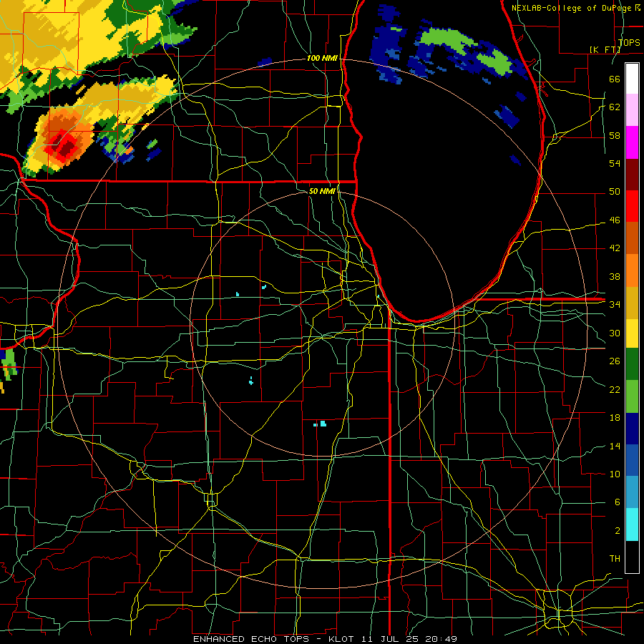Pick the magenta swatch in the color scale
The width and height of the screenshot is (644, 644).
click(632, 142)
